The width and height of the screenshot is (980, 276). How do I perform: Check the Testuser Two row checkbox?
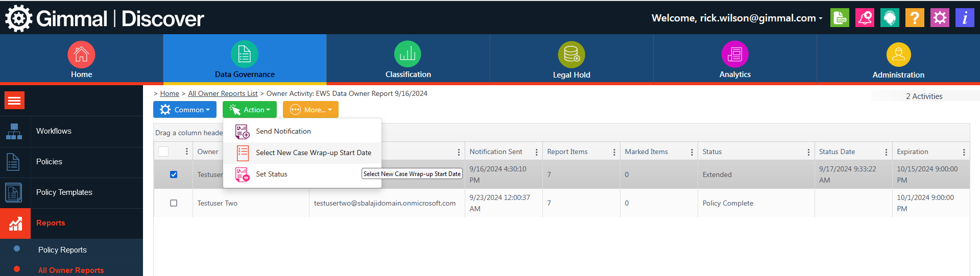click(174, 203)
